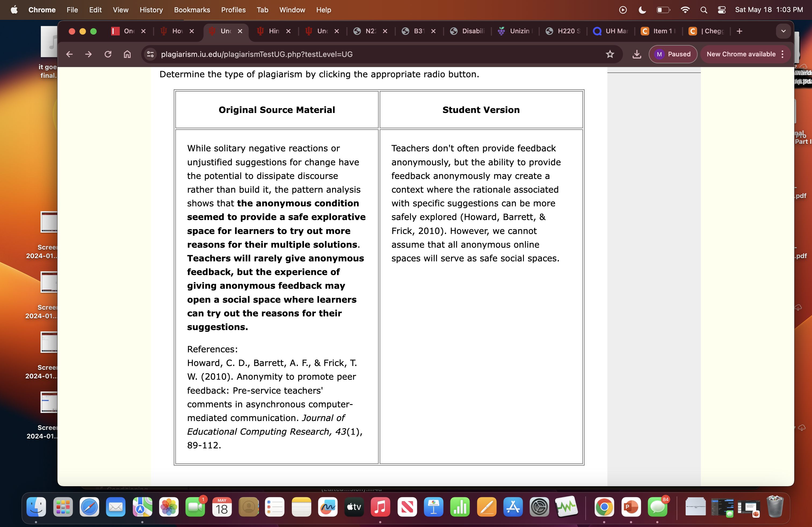Open Spotlight search in the menu bar
The height and width of the screenshot is (527, 812).
pos(704,10)
